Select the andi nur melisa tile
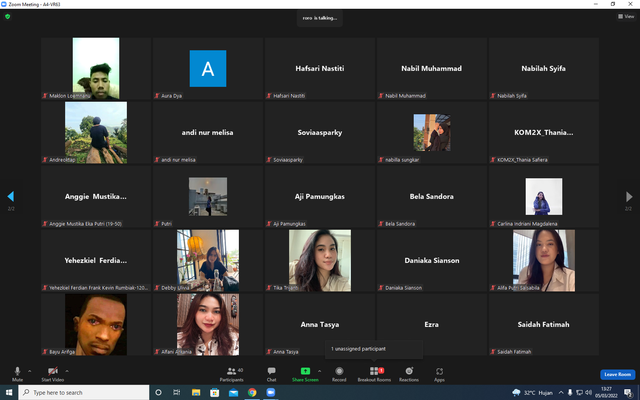The width and height of the screenshot is (640, 400). [208, 133]
